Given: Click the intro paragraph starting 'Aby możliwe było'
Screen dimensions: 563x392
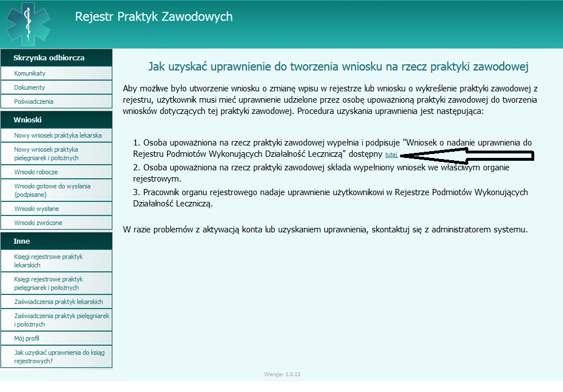Looking at the screenshot, I should [331, 100].
